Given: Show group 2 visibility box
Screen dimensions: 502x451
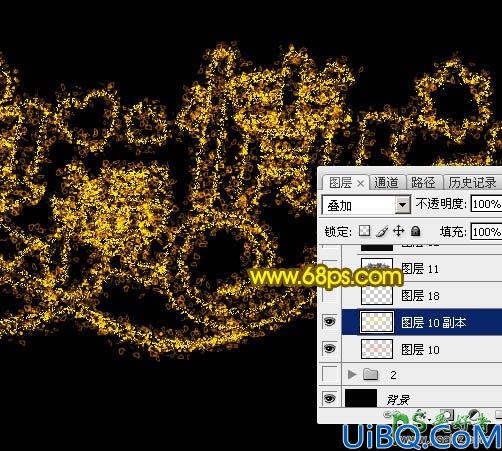Looking at the screenshot, I should point(330,374).
